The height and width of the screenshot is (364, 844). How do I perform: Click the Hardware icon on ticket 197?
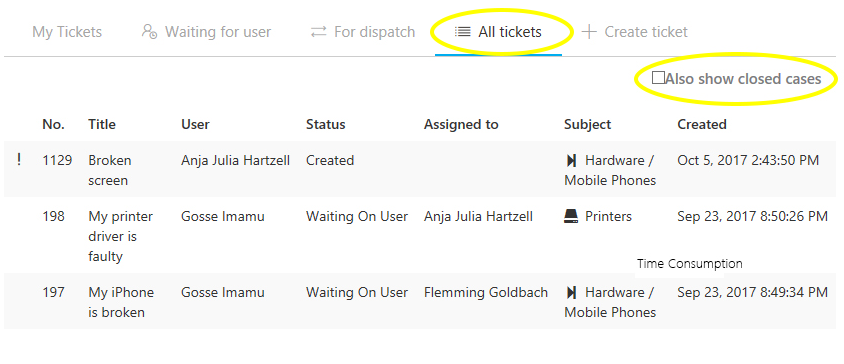571,292
